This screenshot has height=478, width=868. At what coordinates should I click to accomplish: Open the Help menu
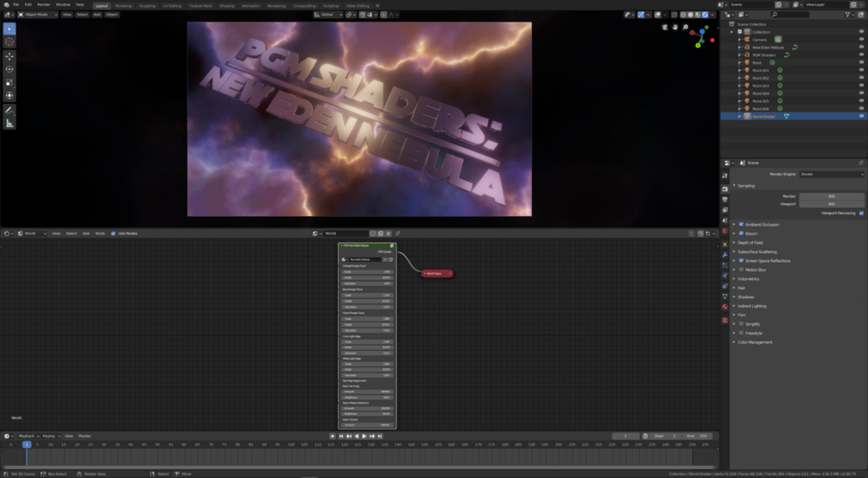(79, 4)
